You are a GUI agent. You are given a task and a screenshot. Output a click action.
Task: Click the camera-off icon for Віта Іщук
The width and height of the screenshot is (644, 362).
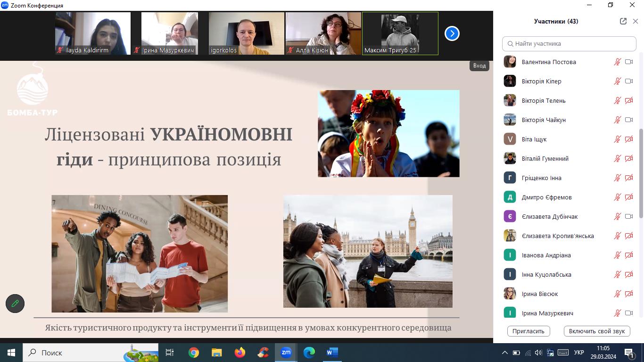[x=628, y=139]
